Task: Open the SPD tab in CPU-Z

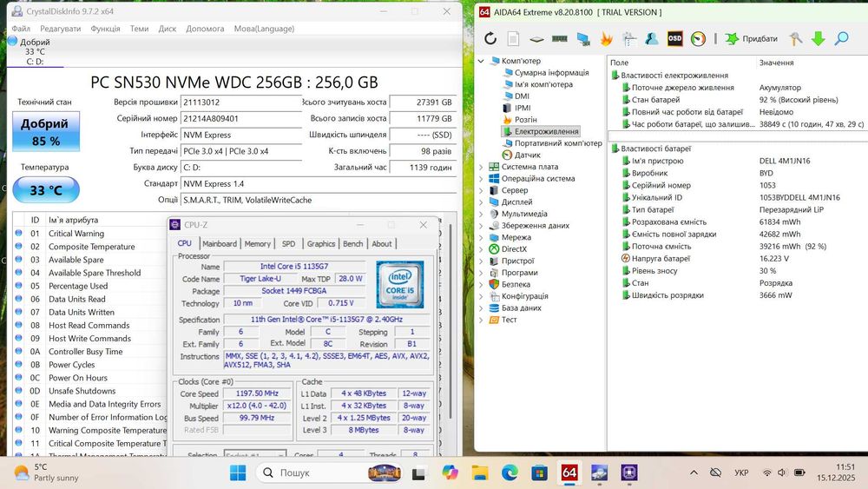Action: pos(288,244)
